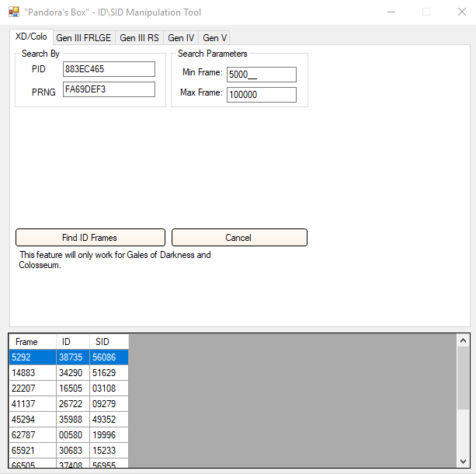Viewport: 476px width, 474px height.
Task: Select the frame 45294 cell
Action: point(33,420)
